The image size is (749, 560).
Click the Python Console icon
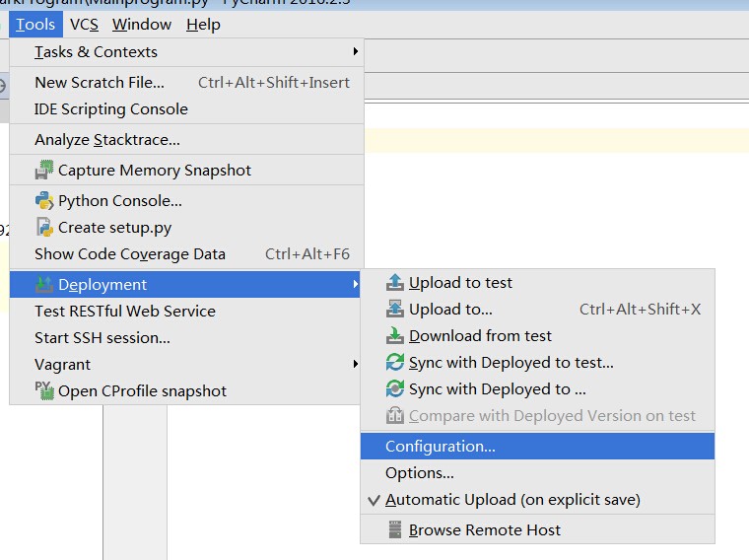click(x=44, y=201)
